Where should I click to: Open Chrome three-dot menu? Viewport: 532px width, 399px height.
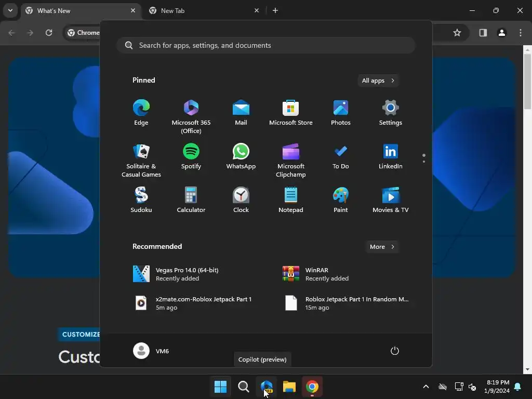tap(521, 33)
